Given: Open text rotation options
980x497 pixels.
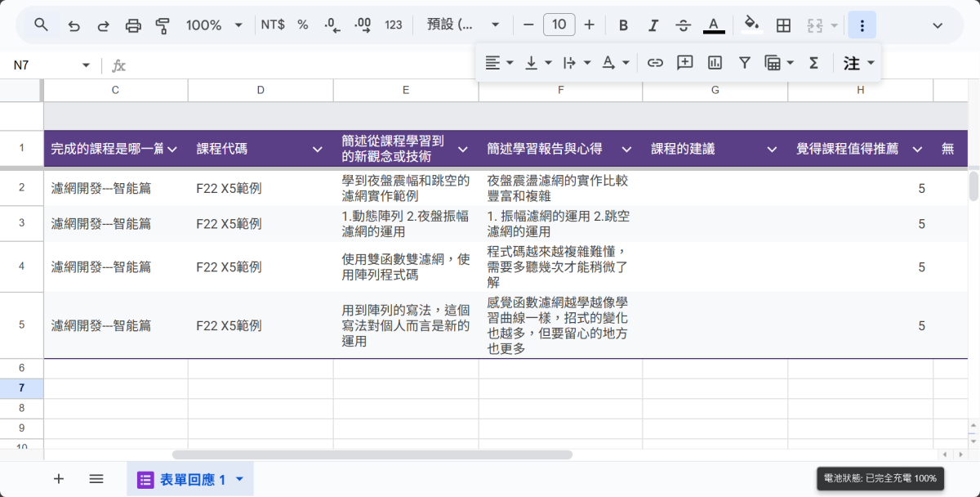Looking at the screenshot, I should pyautogui.click(x=616, y=62).
